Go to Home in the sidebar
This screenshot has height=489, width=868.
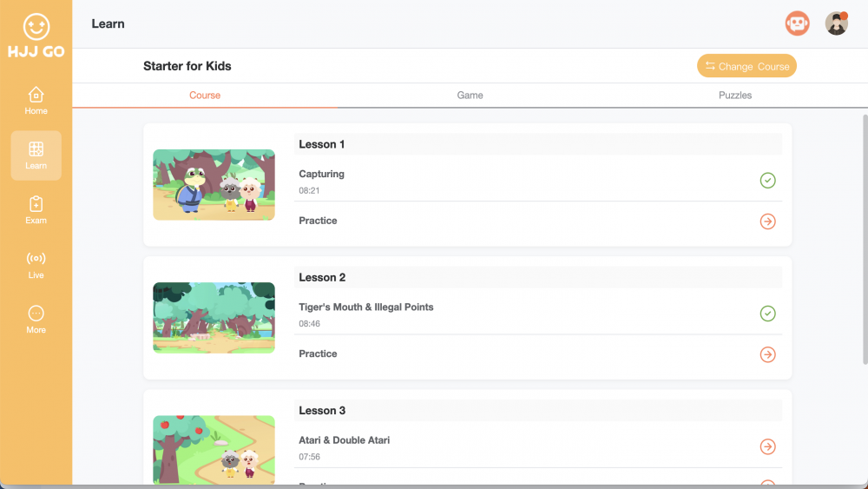[36, 100]
